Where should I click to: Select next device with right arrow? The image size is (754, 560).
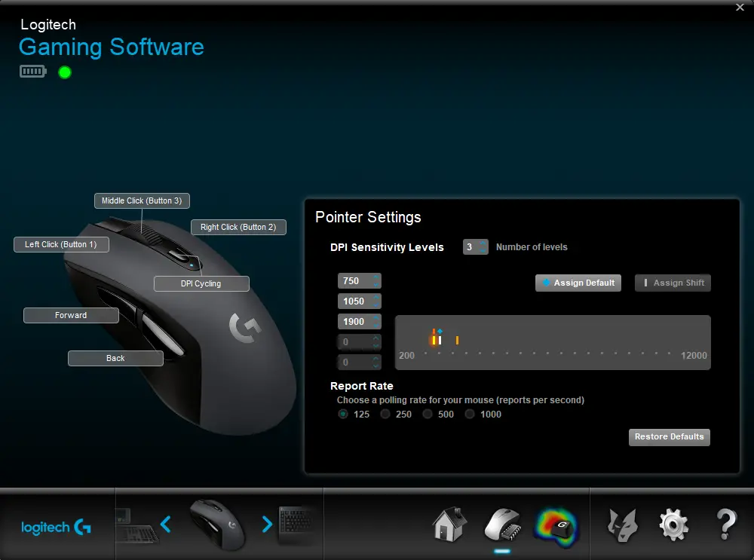[x=267, y=524]
